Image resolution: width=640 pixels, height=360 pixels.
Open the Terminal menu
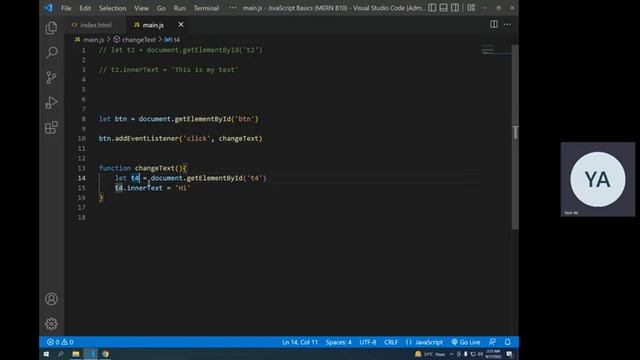coord(206,8)
